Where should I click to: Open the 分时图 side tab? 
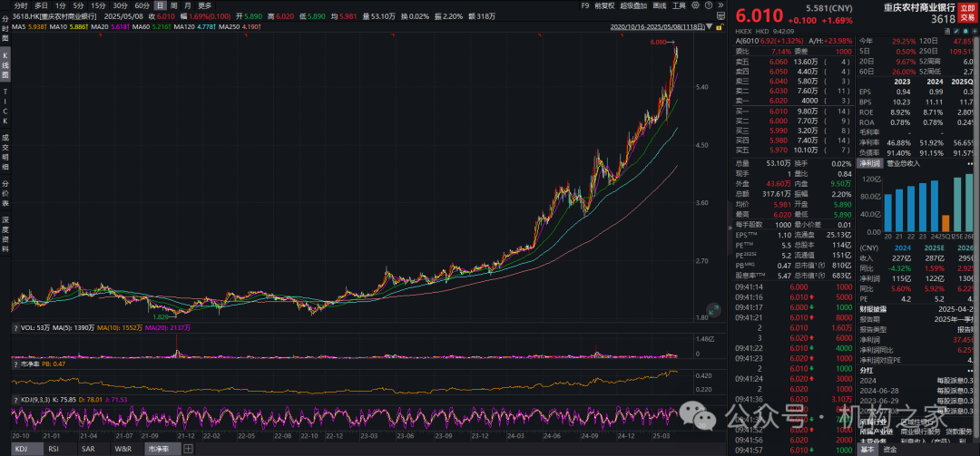[x=5, y=29]
